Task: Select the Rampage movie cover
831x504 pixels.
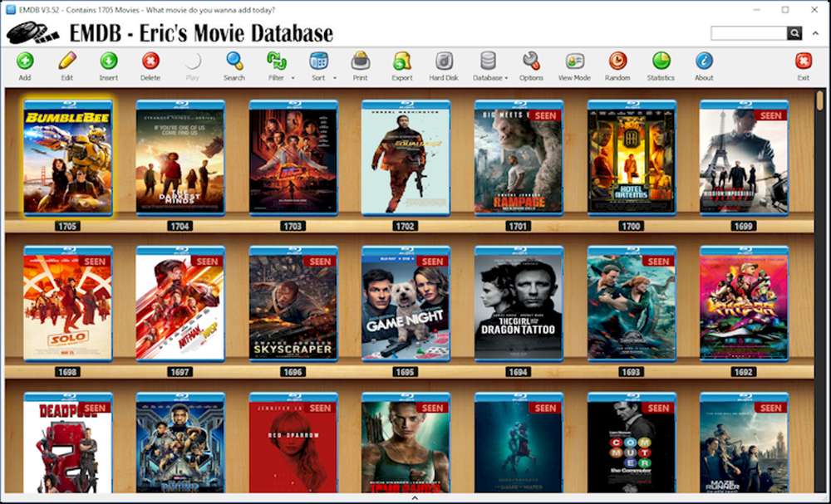Action: tap(519, 157)
